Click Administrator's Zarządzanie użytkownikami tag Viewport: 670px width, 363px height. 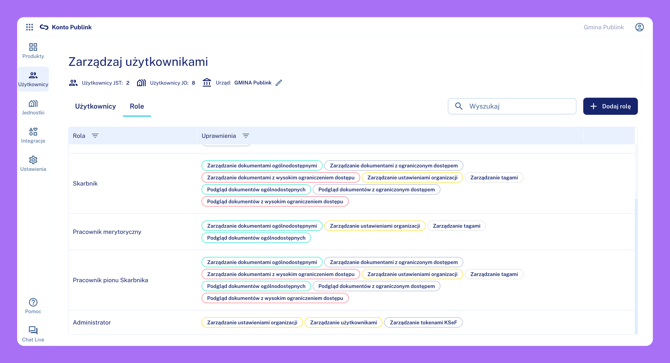pyautogui.click(x=344, y=322)
